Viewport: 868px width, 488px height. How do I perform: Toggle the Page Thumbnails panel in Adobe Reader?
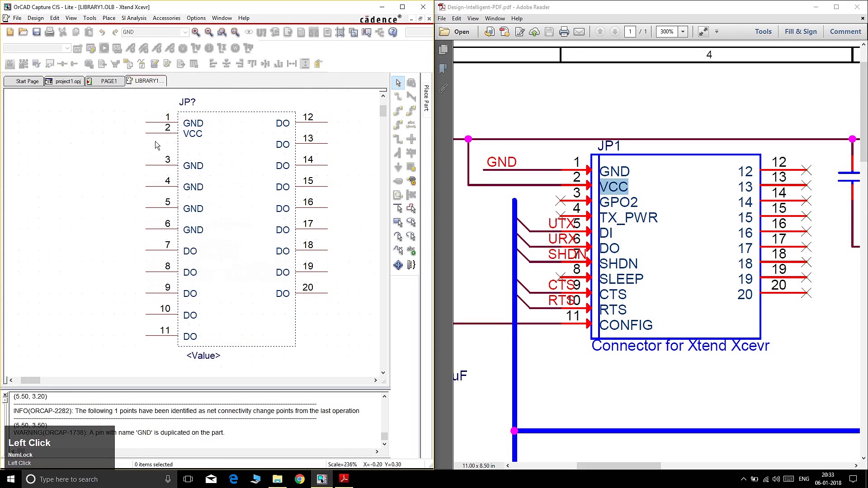(x=443, y=49)
